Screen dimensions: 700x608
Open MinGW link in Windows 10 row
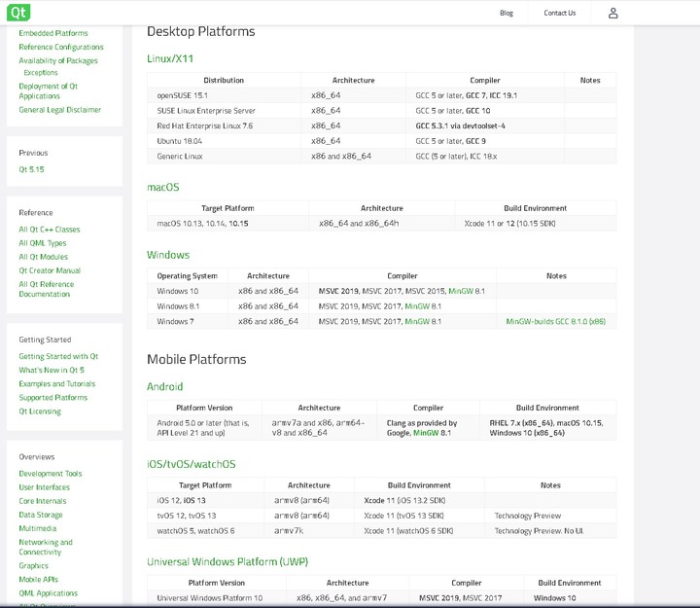click(x=461, y=291)
